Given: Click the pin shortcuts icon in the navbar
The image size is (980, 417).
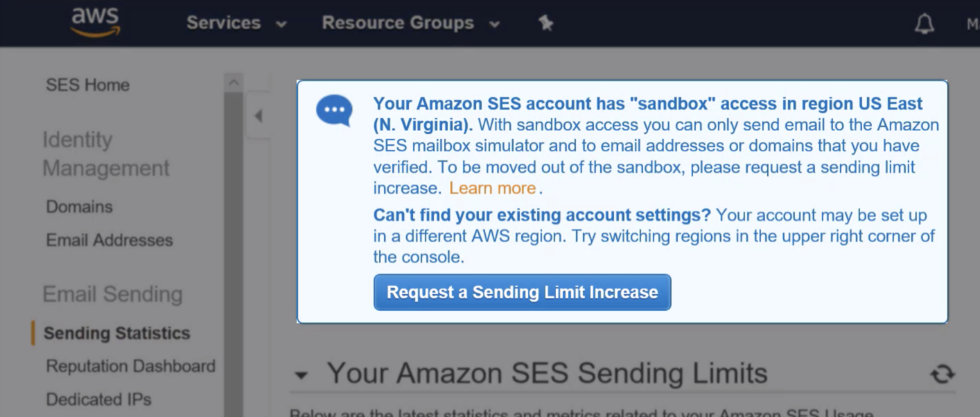Looking at the screenshot, I should click(545, 22).
